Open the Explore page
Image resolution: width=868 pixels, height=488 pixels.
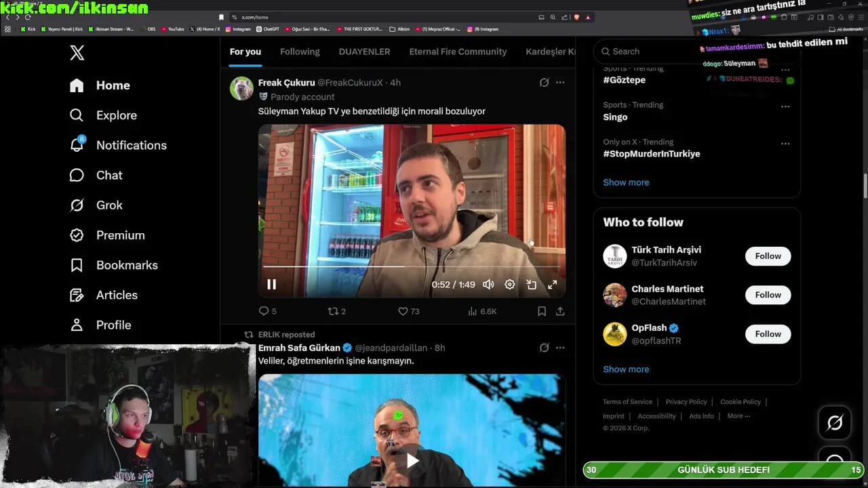(x=103, y=115)
